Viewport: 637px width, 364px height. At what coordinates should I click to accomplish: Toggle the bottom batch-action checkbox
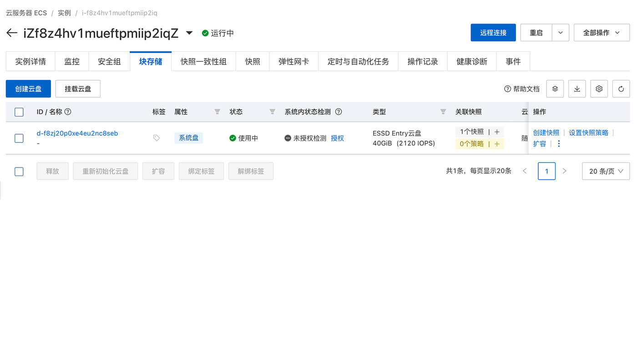click(19, 172)
